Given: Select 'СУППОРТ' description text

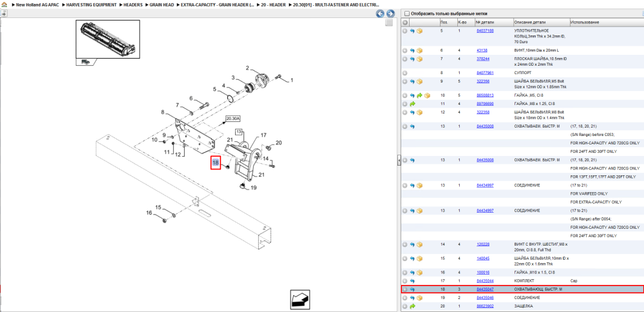Looking at the screenshot, I should [x=523, y=73].
